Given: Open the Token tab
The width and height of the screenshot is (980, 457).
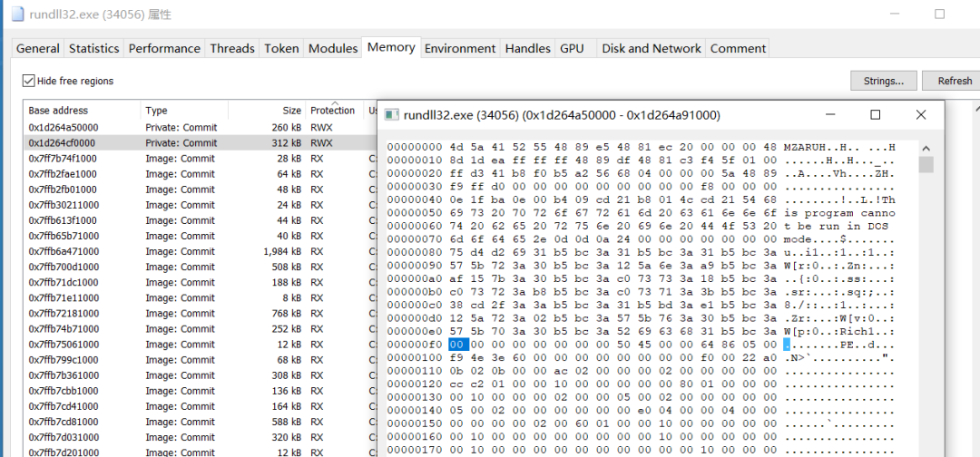Looking at the screenshot, I should pos(281,48).
